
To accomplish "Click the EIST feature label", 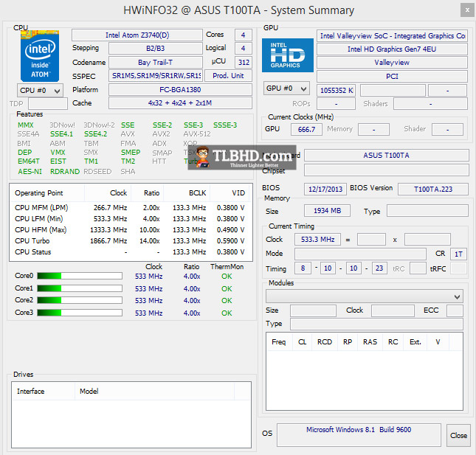I will click(58, 161).
